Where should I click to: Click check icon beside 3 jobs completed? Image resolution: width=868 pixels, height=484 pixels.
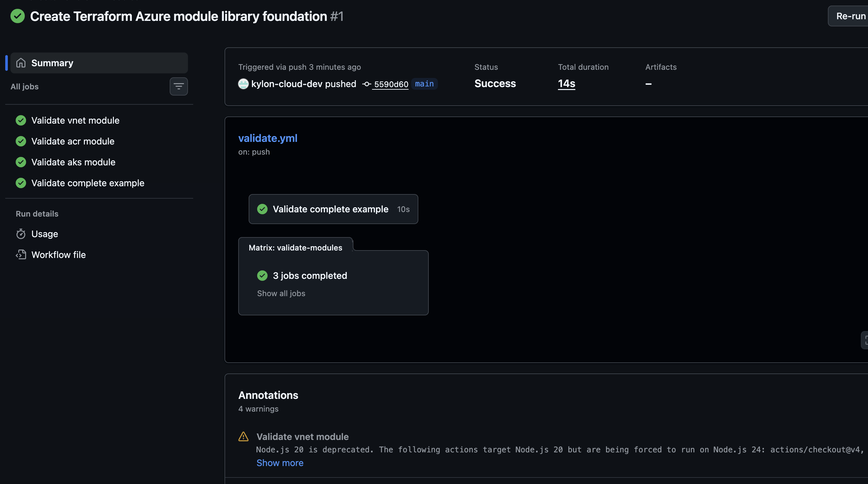pyautogui.click(x=262, y=276)
